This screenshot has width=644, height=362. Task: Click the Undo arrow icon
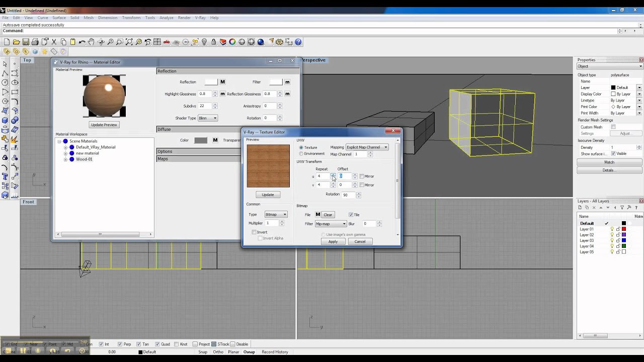(x=82, y=42)
